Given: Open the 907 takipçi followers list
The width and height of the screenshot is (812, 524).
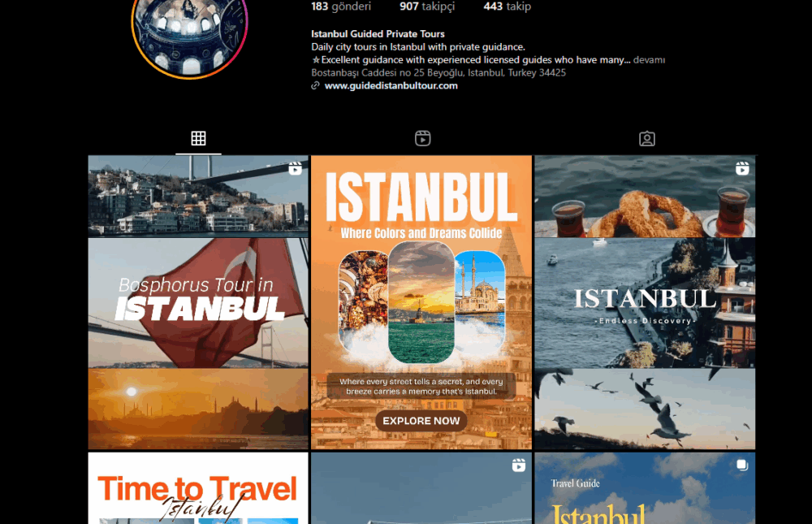Looking at the screenshot, I should pyautogui.click(x=427, y=6).
